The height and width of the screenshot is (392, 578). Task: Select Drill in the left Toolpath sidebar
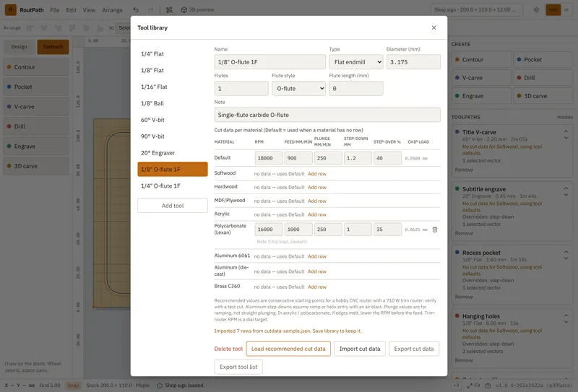36,126
